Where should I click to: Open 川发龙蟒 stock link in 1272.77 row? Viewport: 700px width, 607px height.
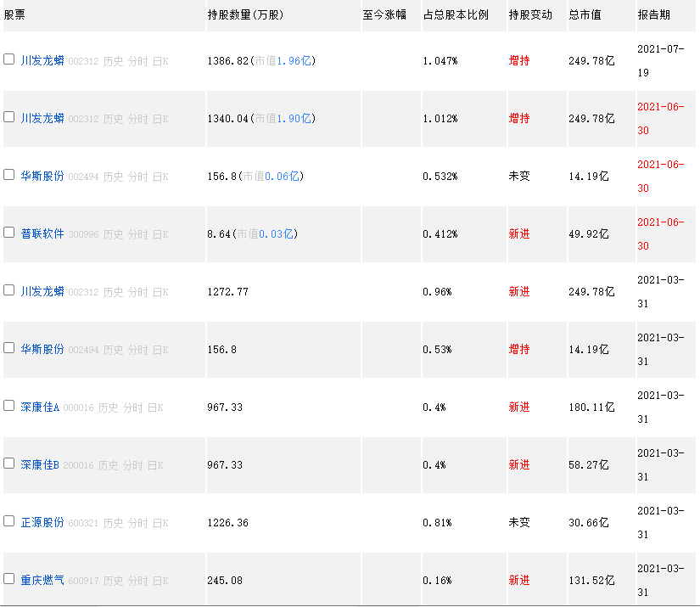click(x=42, y=292)
